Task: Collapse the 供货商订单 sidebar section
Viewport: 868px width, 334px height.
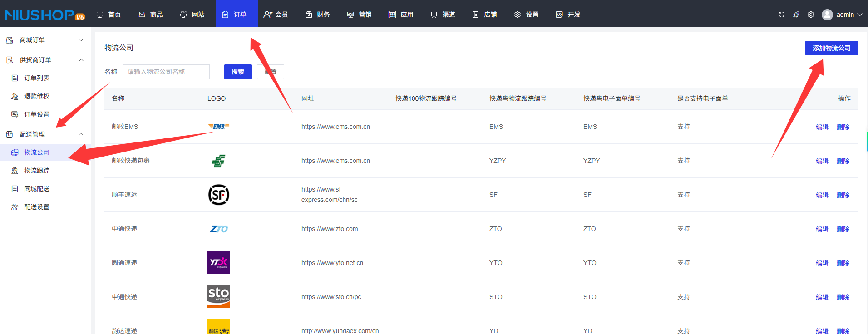Action: (x=81, y=60)
